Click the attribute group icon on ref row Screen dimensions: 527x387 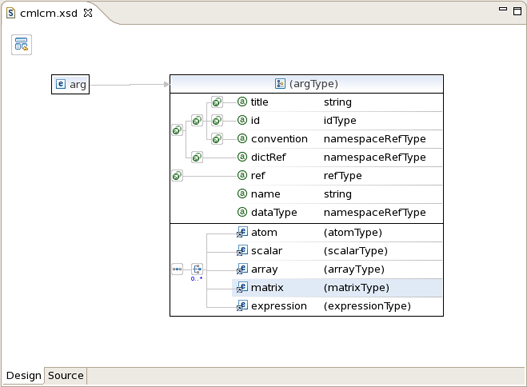tap(177, 176)
